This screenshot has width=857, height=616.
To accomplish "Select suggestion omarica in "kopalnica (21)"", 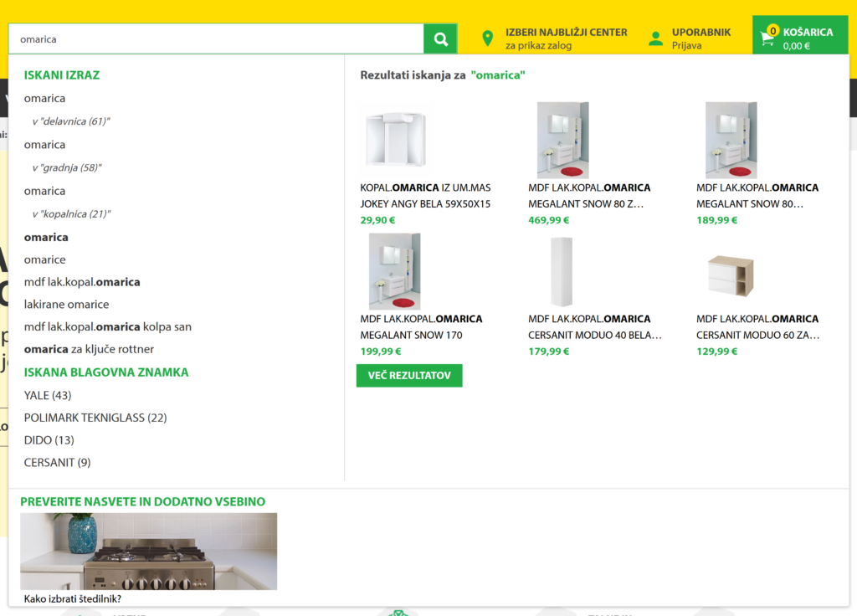I will coord(71,214).
